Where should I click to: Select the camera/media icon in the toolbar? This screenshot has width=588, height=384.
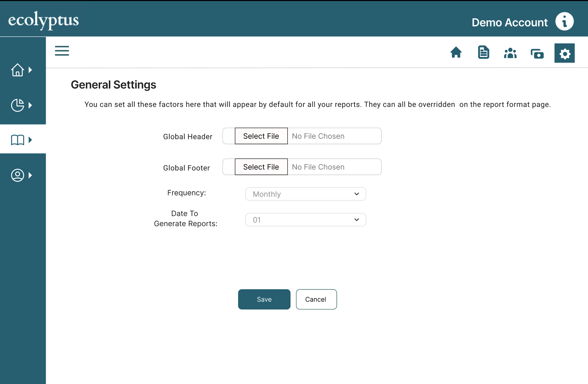point(537,53)
